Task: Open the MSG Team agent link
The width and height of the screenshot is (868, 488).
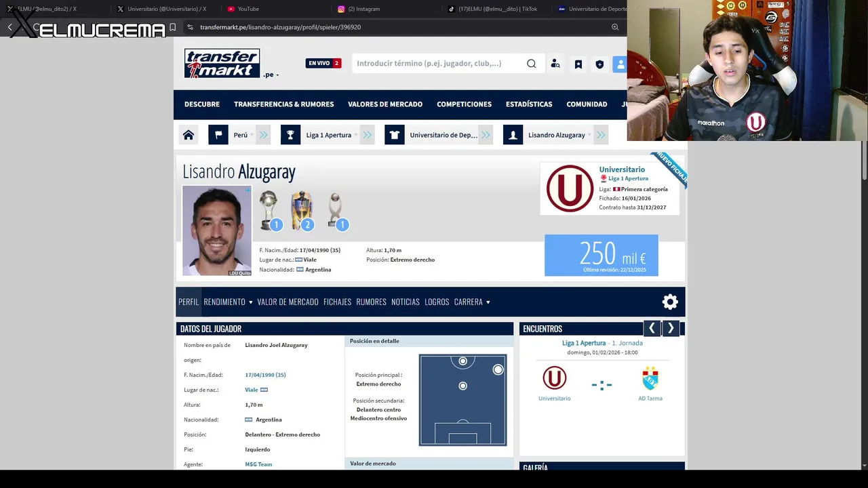Action: click(258, 464)
